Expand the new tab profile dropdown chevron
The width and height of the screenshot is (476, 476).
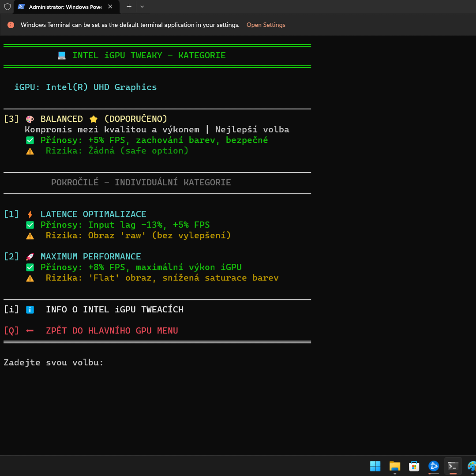(142, 7)
